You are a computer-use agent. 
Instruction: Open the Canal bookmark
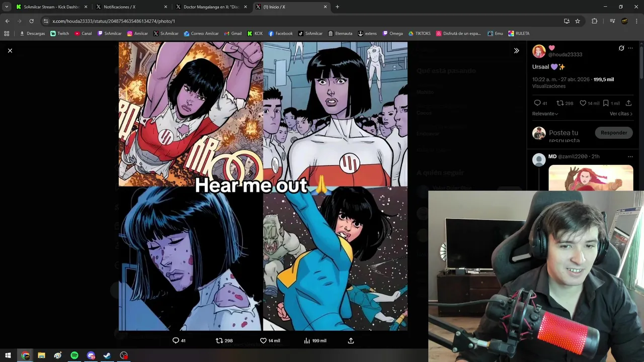click(83, 34)
